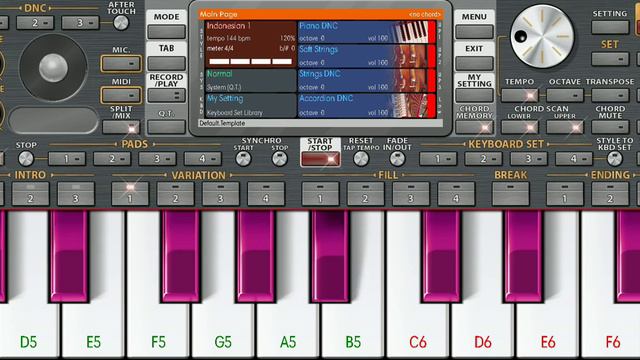640x360 pixels.
Task: Select VARIATION 1 button
Action: [130, 193]
